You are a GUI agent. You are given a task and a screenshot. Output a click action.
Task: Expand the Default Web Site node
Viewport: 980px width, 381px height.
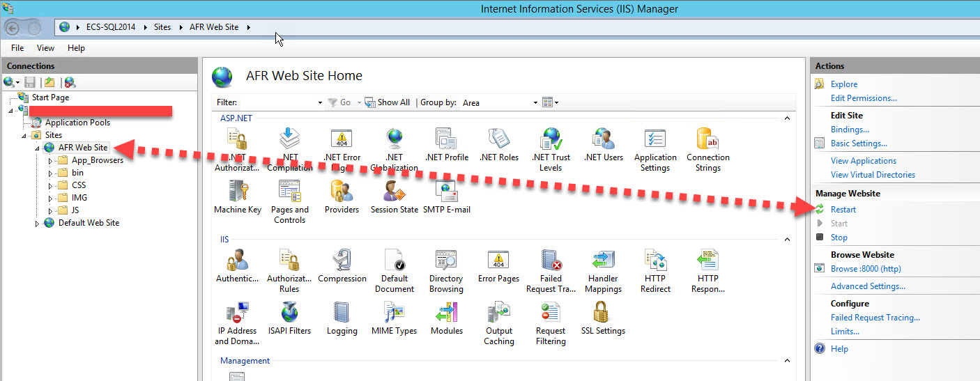38,223
